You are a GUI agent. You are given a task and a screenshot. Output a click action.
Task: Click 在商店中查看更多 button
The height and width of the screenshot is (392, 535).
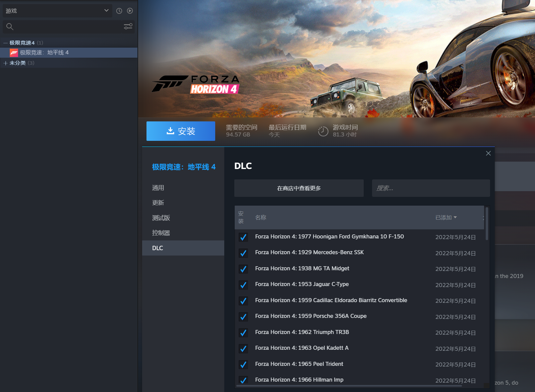(299, 188)
